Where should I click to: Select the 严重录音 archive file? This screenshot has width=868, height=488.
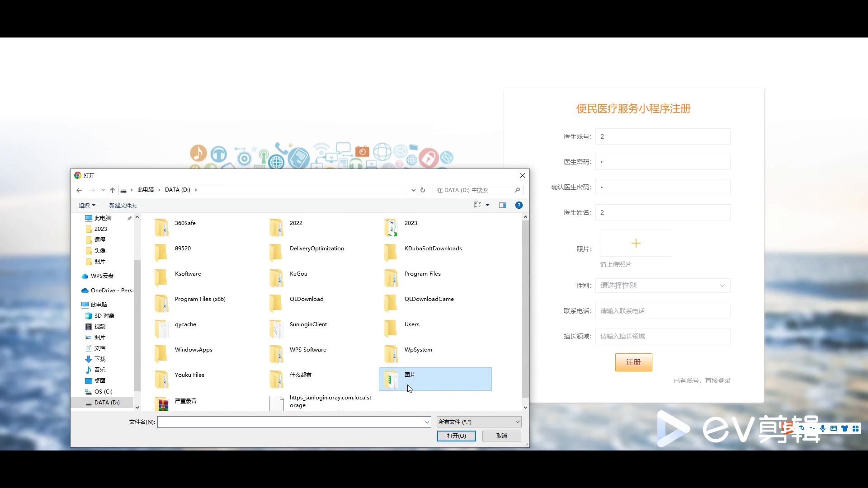(x=185, y=401)
